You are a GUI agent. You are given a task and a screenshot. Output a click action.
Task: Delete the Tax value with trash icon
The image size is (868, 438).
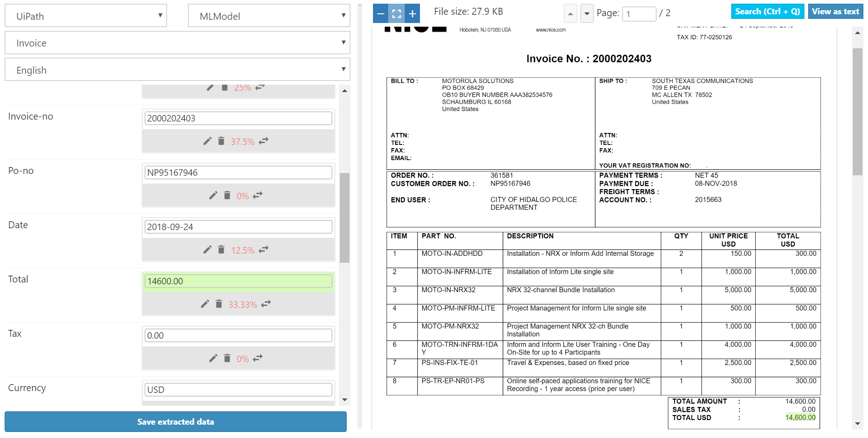227,358
